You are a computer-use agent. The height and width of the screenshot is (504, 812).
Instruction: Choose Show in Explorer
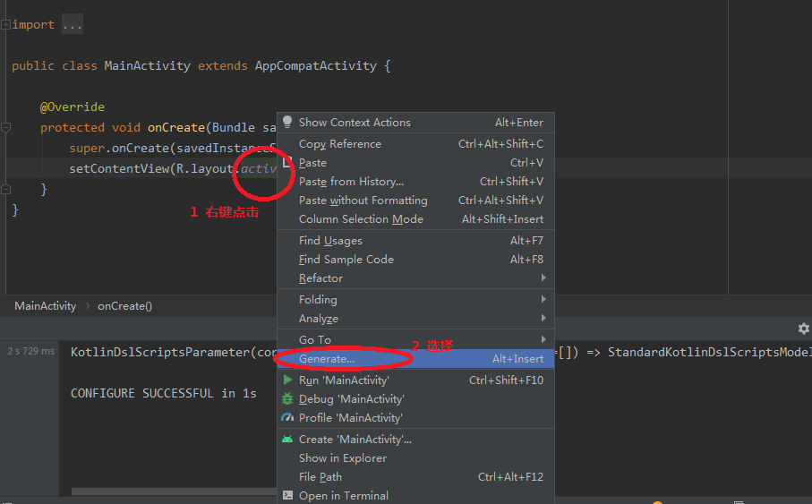(415, 458)
